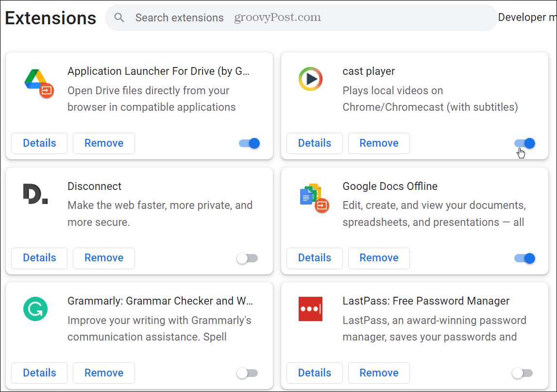The image size is (557, 392).
Task: Turn off the cast player toggle
Action: [x=524, y=143]
